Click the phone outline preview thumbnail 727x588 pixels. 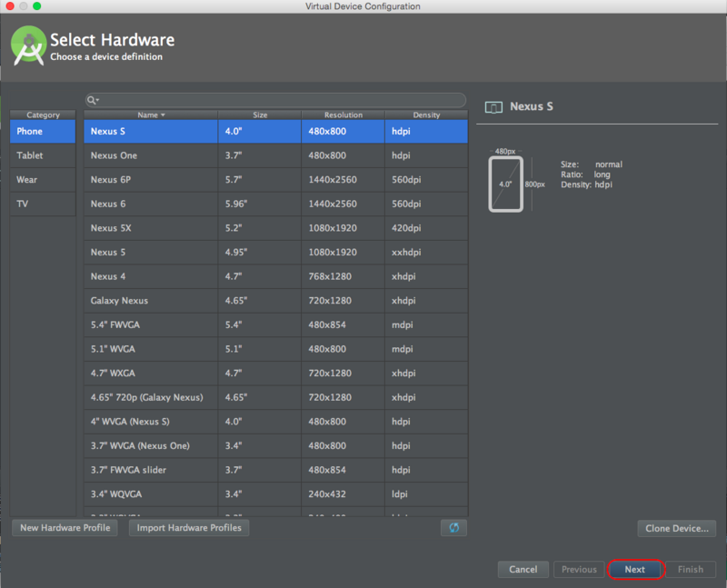click(506, 184)
